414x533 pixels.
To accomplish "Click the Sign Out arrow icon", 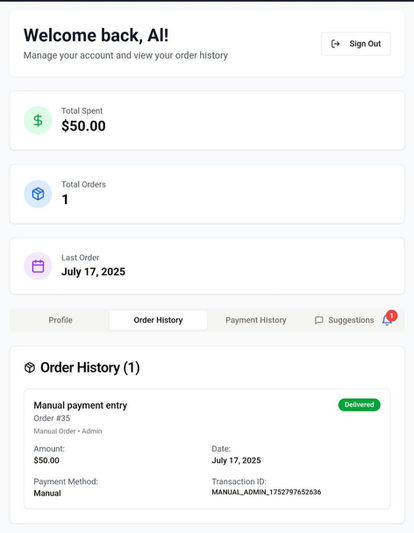I will [335, 44].
